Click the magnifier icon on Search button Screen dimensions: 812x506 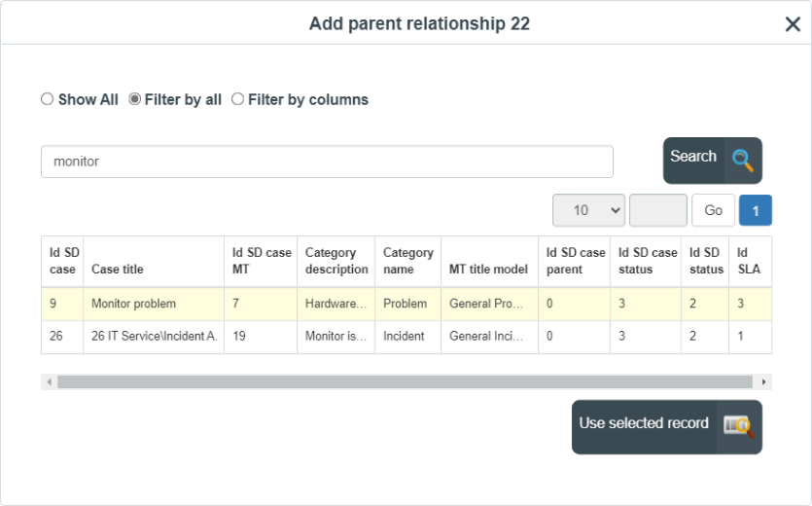point(743,161)
